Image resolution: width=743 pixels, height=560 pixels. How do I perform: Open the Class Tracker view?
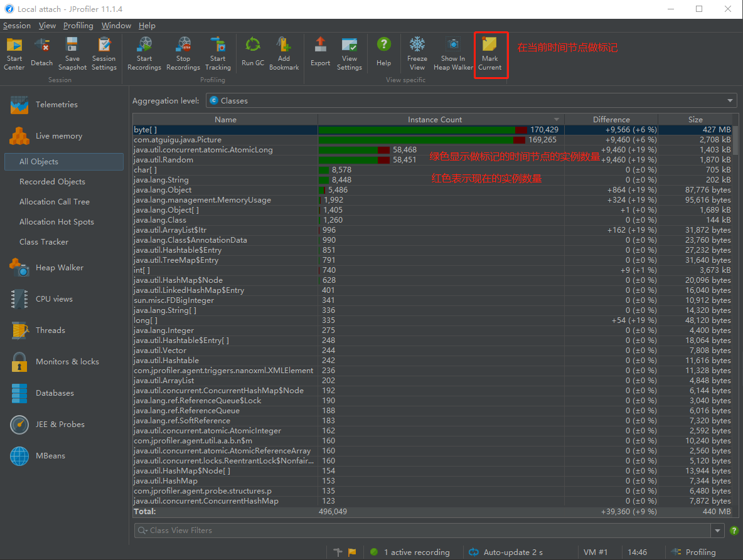pyautogui.click(x=44, y=241)
